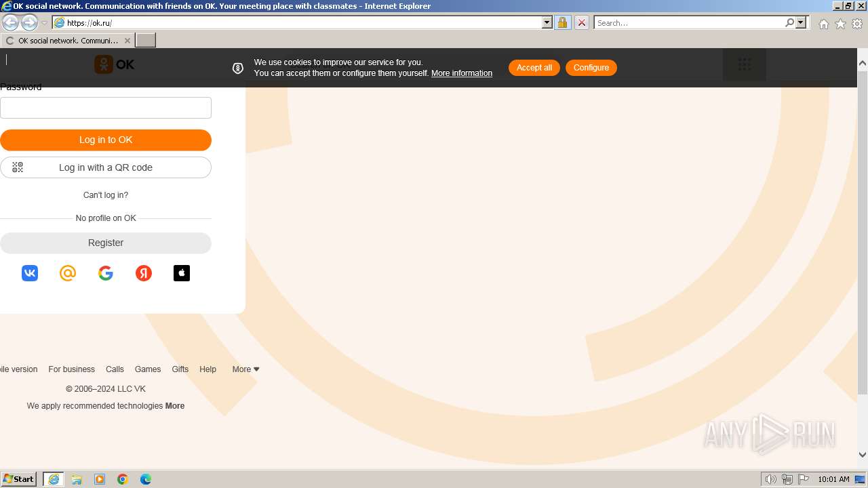Open the Help footer link
868x488 pixels.
tap(208, 369)
